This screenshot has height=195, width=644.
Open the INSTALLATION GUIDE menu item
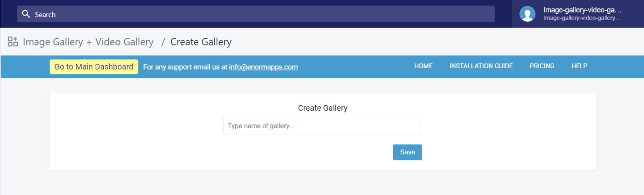point(481,66)
